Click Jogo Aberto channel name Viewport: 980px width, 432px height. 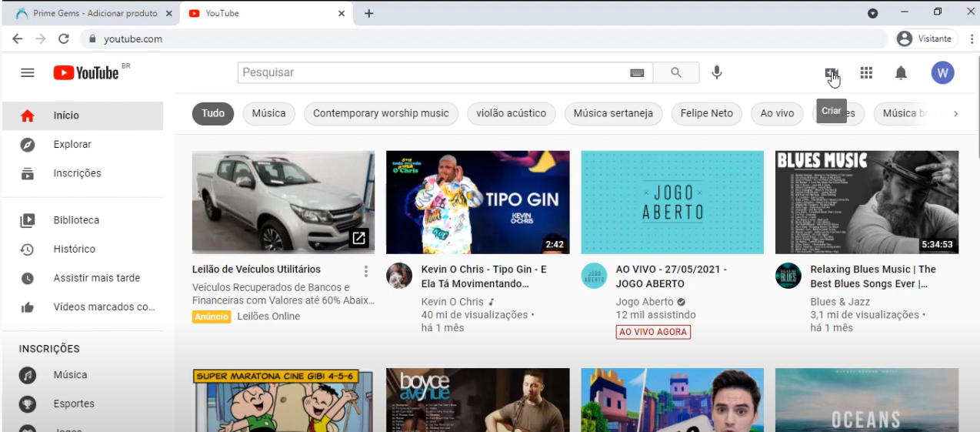[645, 302]
